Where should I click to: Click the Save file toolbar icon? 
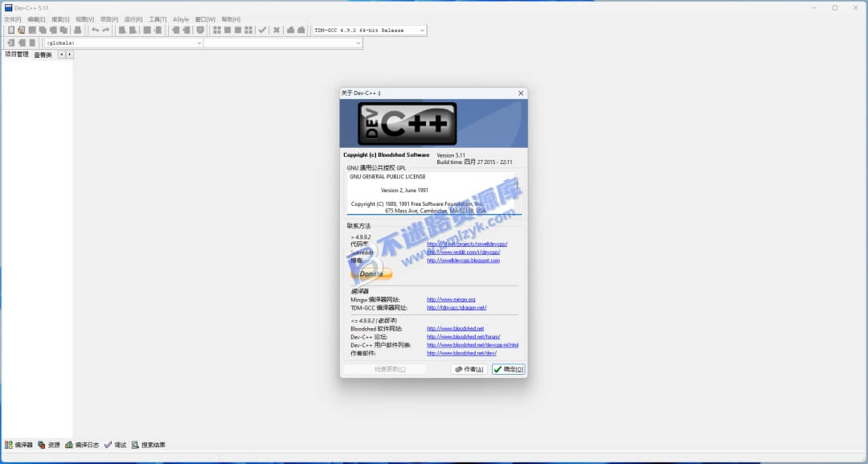pyautogui.click(x=32, y=30)
